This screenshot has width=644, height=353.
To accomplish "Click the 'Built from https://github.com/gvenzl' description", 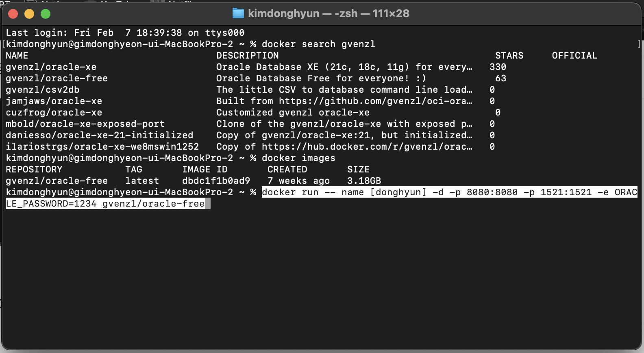I will (x=344, y=101).
